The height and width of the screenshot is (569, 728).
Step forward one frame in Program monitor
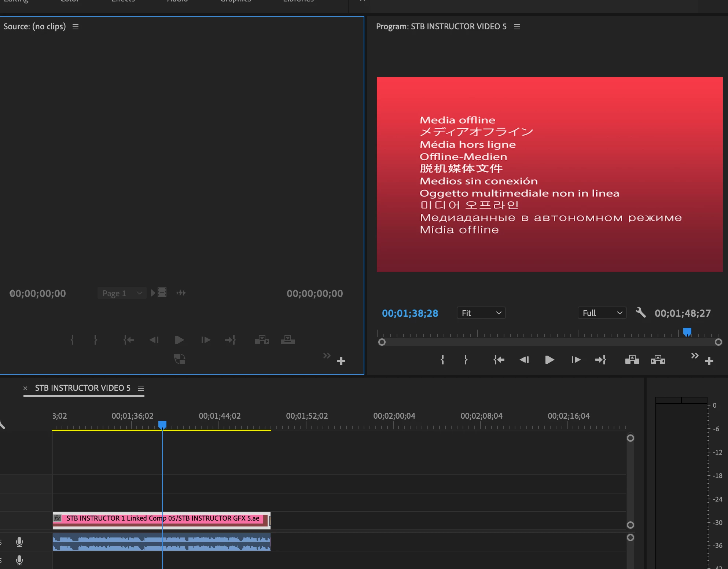(576, 360)
